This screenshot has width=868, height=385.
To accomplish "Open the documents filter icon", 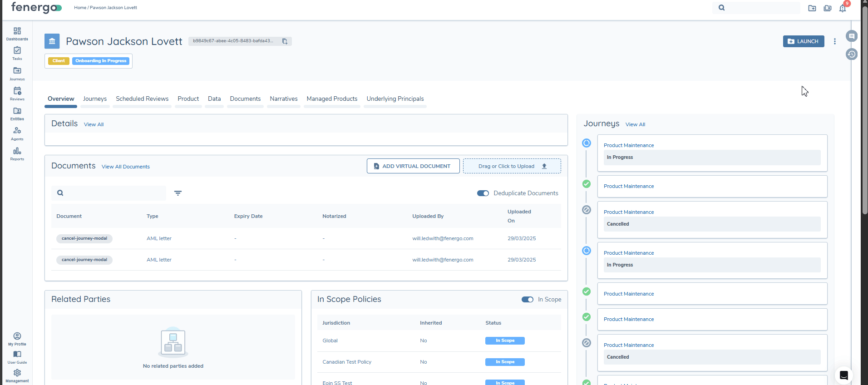I will 178,193.
